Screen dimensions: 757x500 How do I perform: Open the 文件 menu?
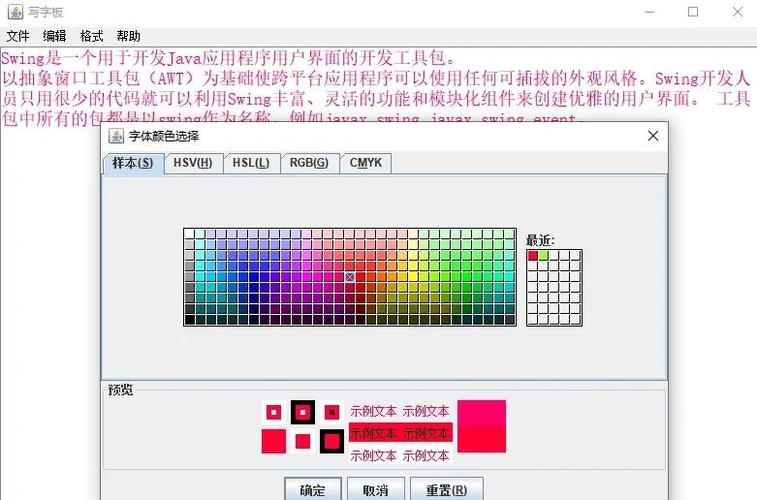[x=18, y=36]
